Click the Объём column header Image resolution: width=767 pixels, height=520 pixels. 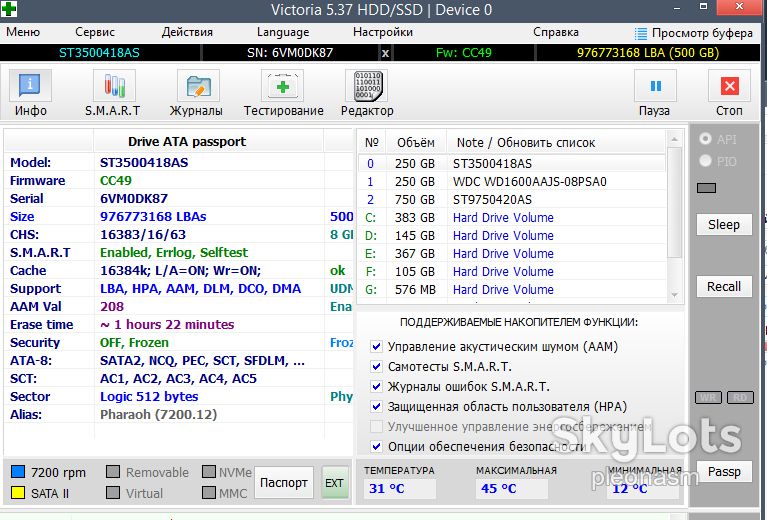click(416, 143)
